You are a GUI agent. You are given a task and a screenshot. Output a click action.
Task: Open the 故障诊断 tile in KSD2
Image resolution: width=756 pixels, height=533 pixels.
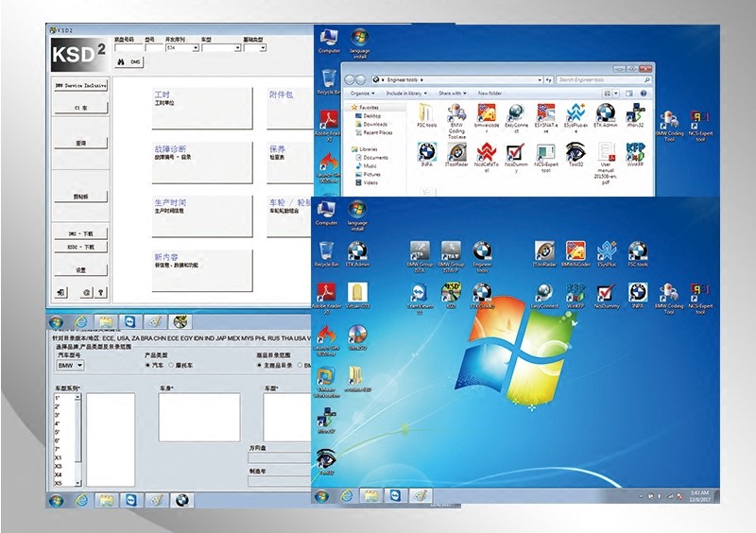[202, 162]
